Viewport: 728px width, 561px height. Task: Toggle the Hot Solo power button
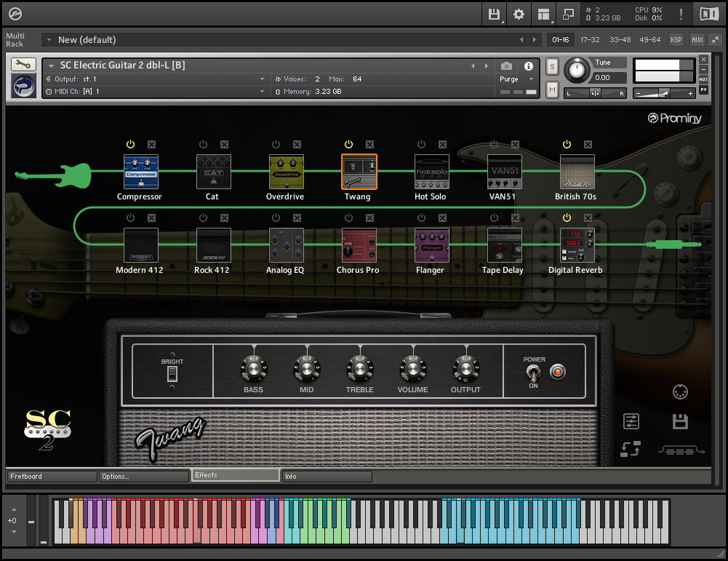pos(421,144)
